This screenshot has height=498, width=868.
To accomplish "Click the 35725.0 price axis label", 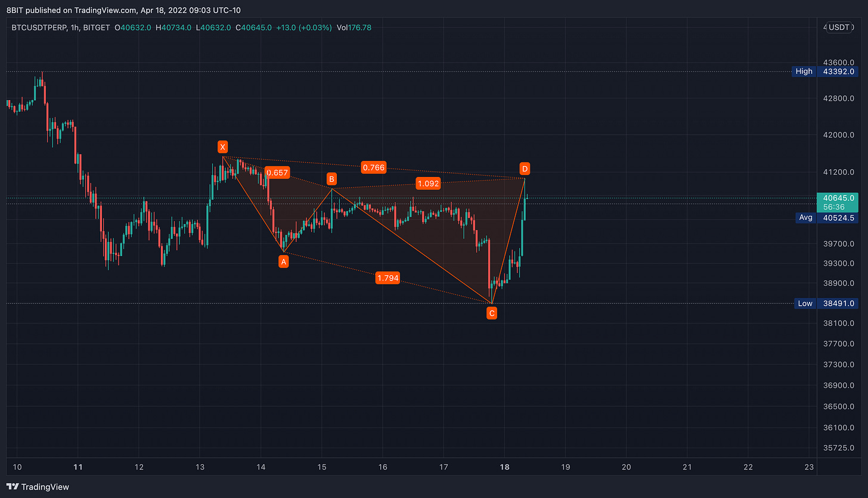I will pos(839,447).
